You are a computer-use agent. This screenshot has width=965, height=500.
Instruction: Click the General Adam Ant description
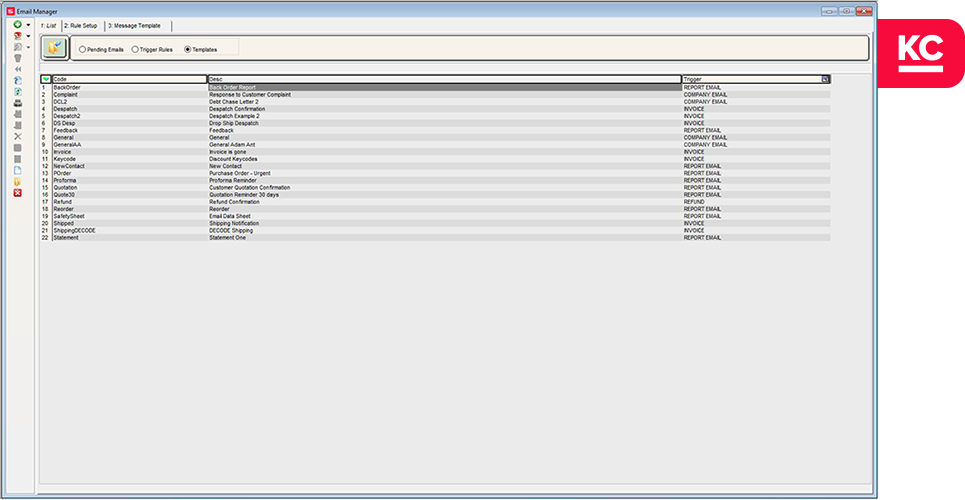[232, 145]
